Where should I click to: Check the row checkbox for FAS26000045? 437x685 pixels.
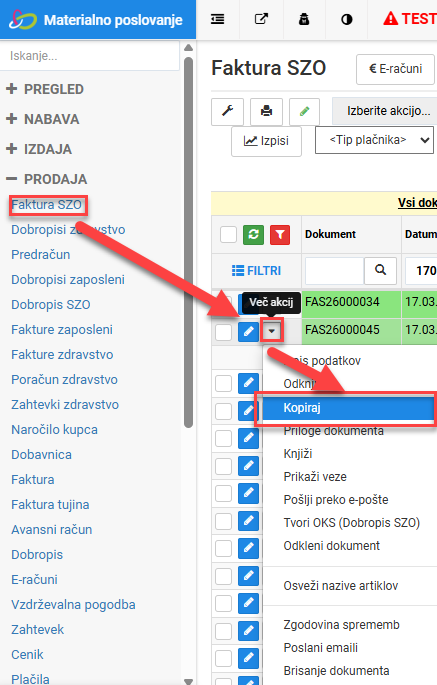point(223,332)
